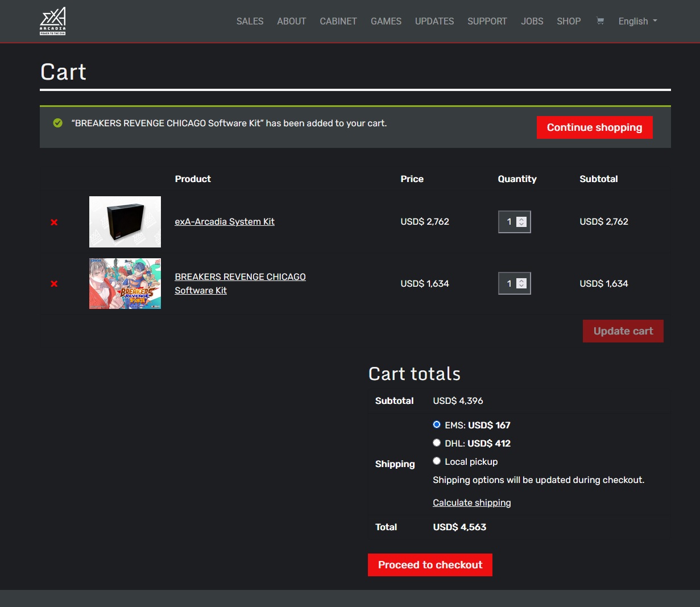Image resolution: width=700 pixels, height=607 pixels.
Task: Open BREAKERS REVENGE CHICAGO Software Kit link
Action: [x=240, y=283]
